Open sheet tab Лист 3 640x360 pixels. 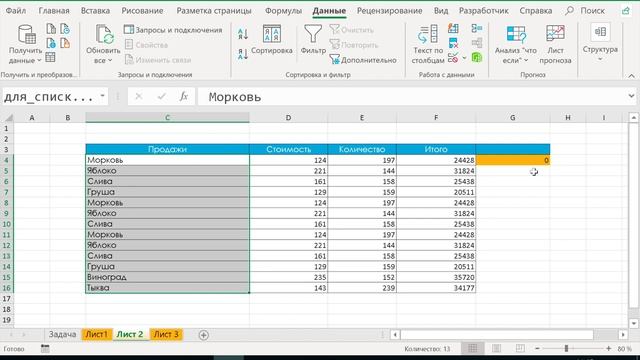click(166, 334)
